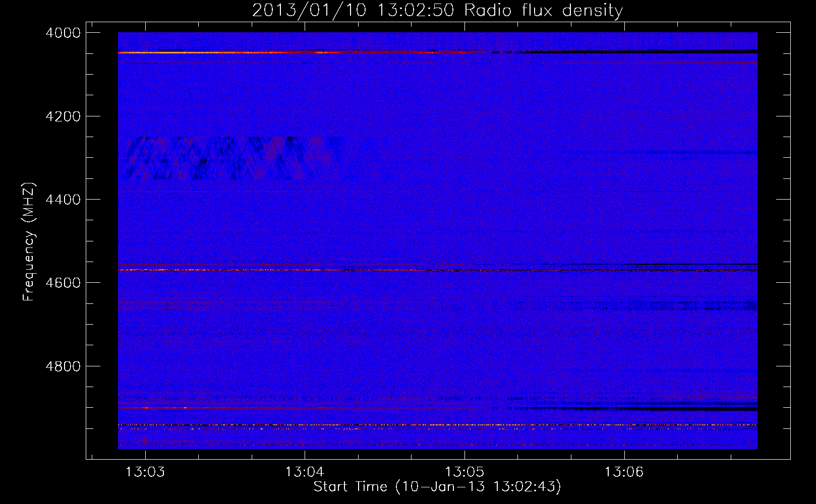Click the 4200 frequency tick label
816x504 pixels.
click(x=63, y=116)
